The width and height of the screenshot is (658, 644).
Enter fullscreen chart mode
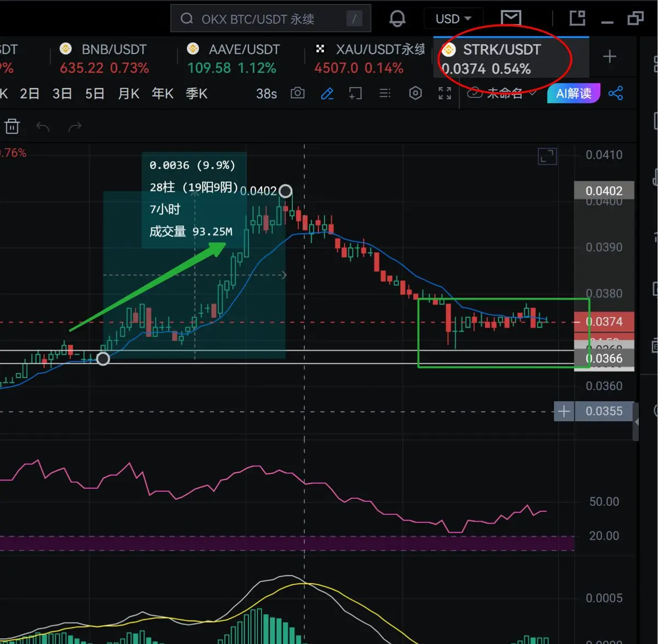pyautogui.click(x=445, y=93)
